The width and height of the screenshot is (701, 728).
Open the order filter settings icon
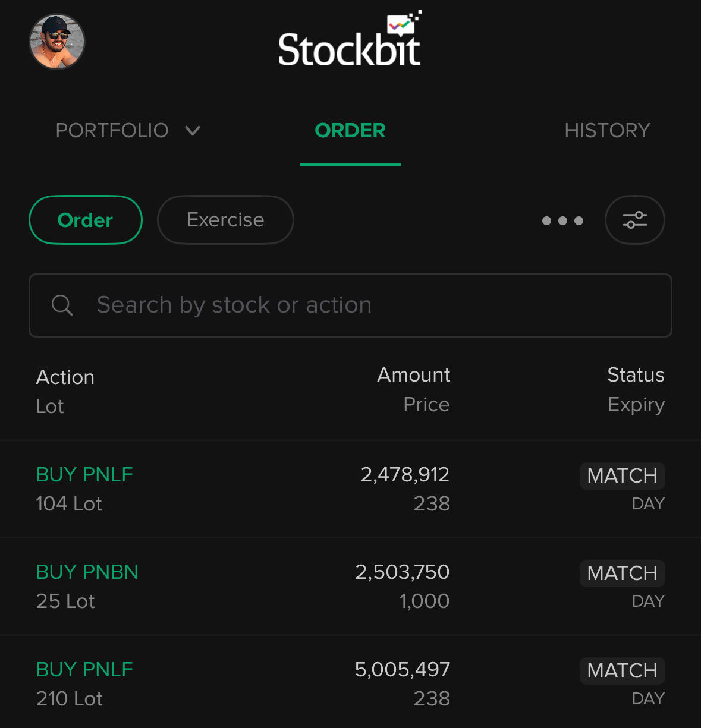pyautogui.click(x=634, y=220)
